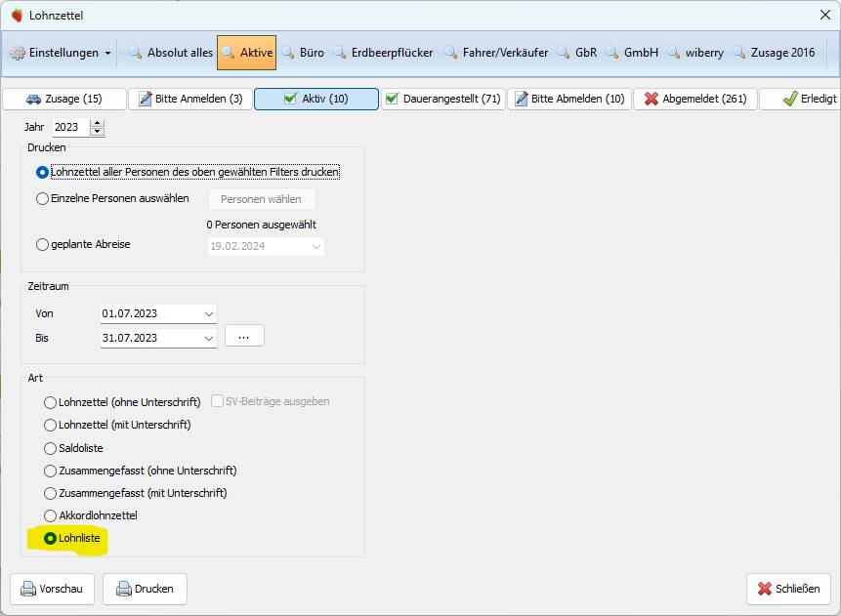Open the Dauerangestellt (71) tab
The image size is (841, 616).
(443, 99)
